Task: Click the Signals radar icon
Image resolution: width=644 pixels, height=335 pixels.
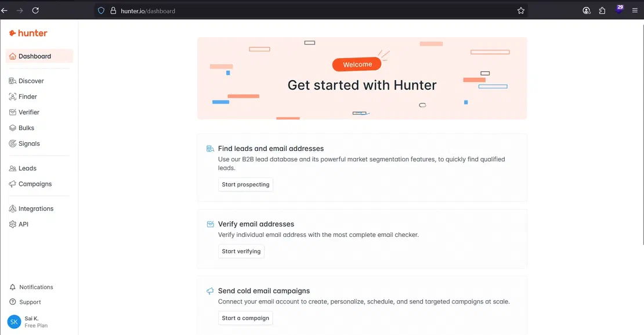Action: 13,143
